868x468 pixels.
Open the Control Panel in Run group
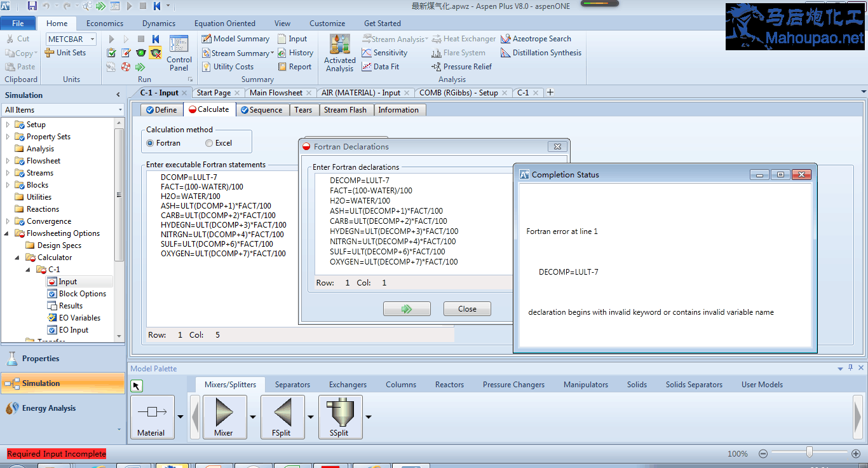coord(179,53)
